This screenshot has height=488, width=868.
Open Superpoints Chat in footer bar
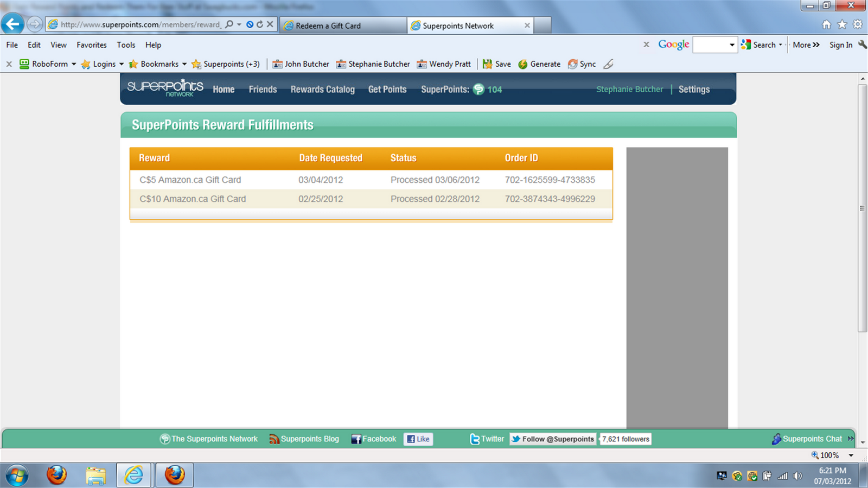[807, 439]
